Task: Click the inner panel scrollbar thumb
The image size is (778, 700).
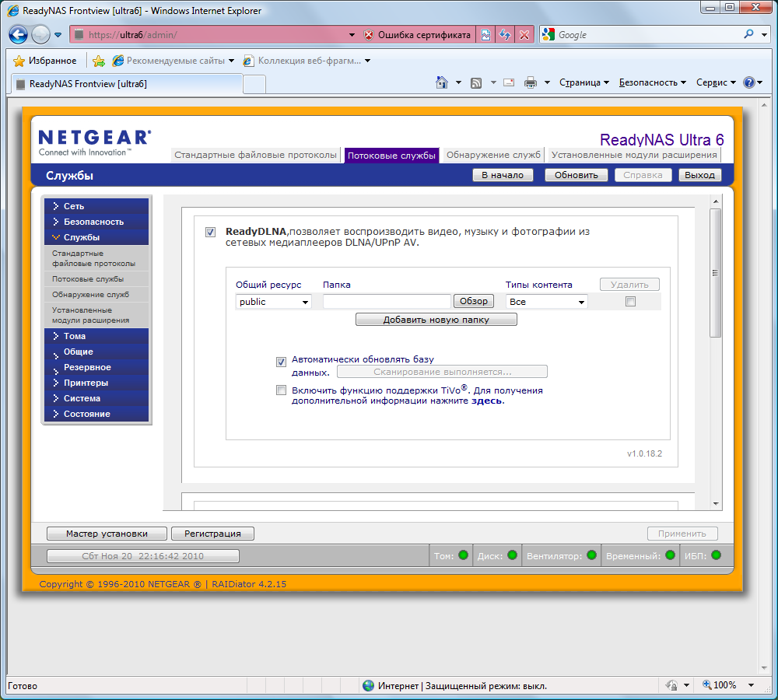Action: (x=715, y=273)
